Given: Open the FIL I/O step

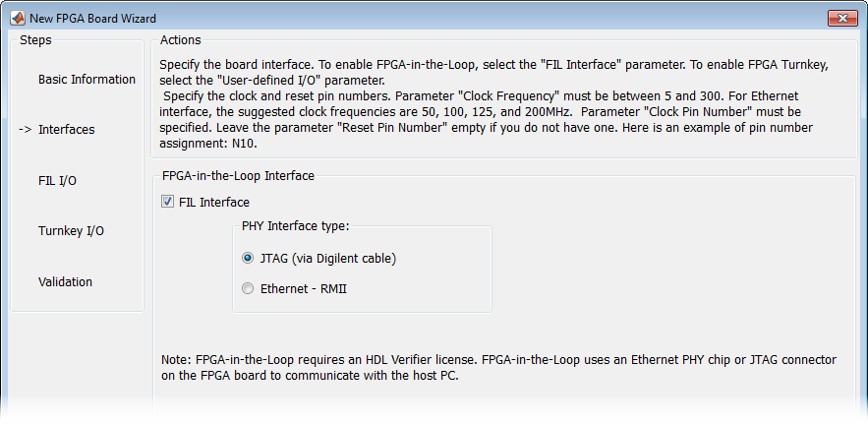Looking at the screenshot, I should (x=57, y=181).
